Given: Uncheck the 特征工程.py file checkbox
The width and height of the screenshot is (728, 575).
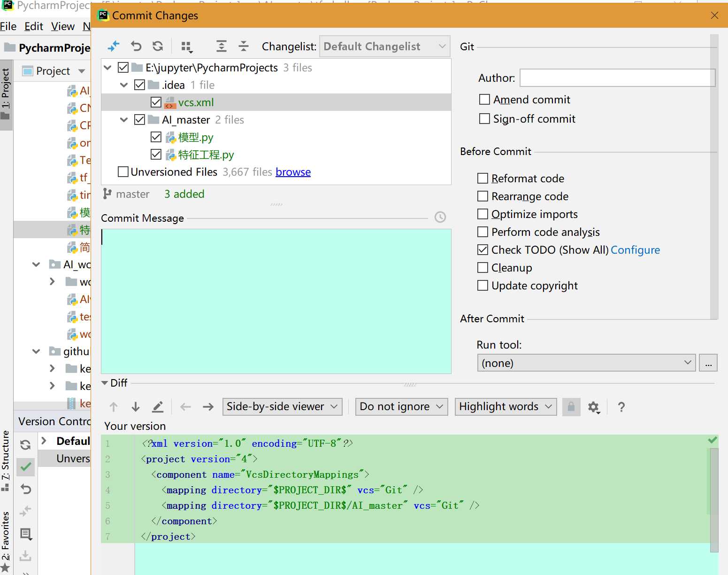Looking at the screenshot, I should (x=156, y=155).
